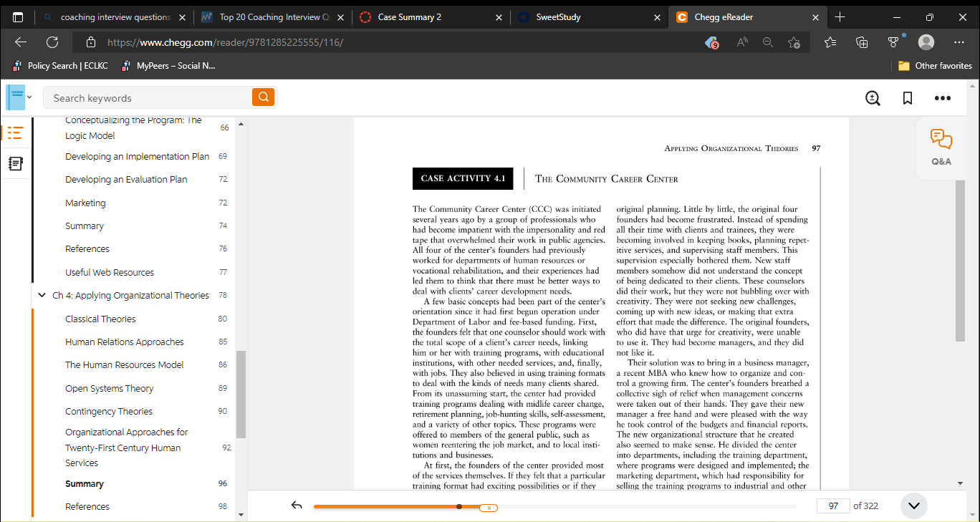Open Open Systems Theory section

(x=110, y=388)
